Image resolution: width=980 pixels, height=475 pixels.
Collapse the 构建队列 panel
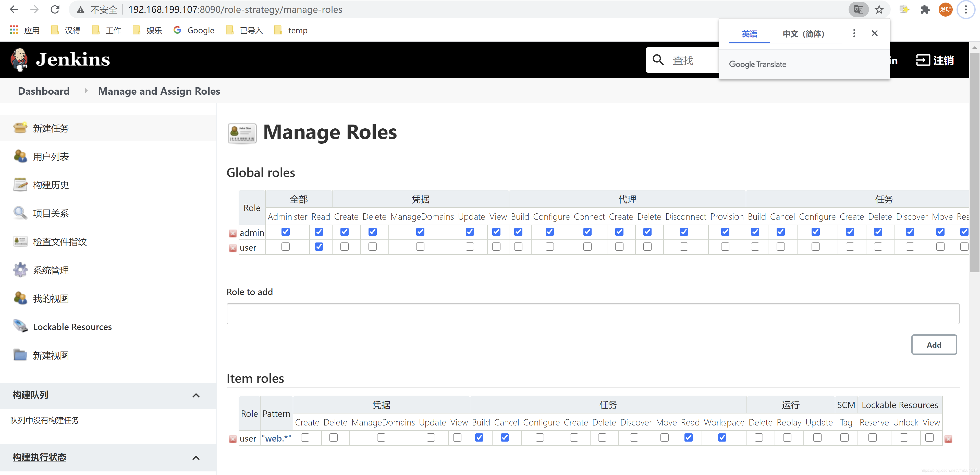click(x=195, y=395)
